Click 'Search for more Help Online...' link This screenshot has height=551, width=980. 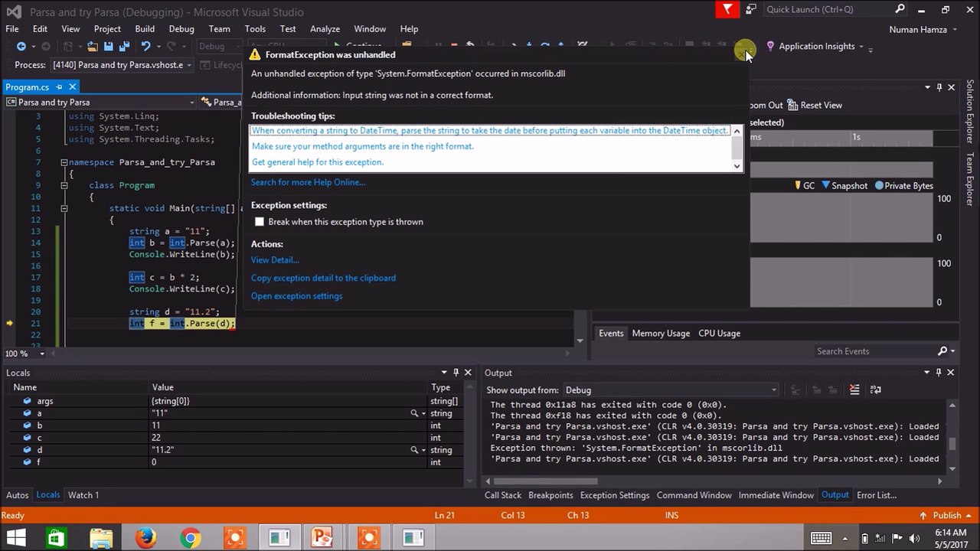point(308,182)
